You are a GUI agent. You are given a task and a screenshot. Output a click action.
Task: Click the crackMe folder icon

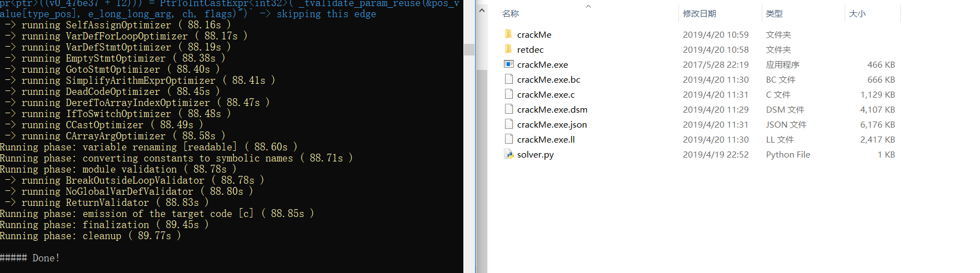tap(508, 34)
